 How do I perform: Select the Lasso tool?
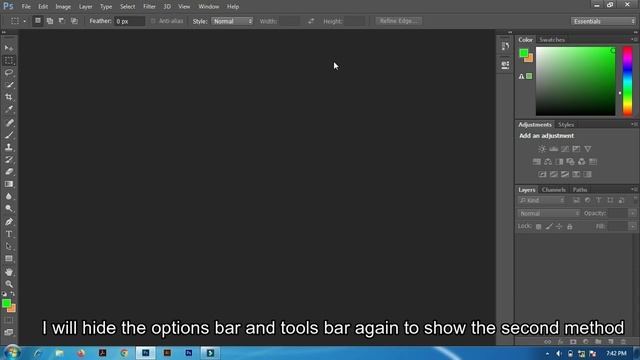(9, 73)
